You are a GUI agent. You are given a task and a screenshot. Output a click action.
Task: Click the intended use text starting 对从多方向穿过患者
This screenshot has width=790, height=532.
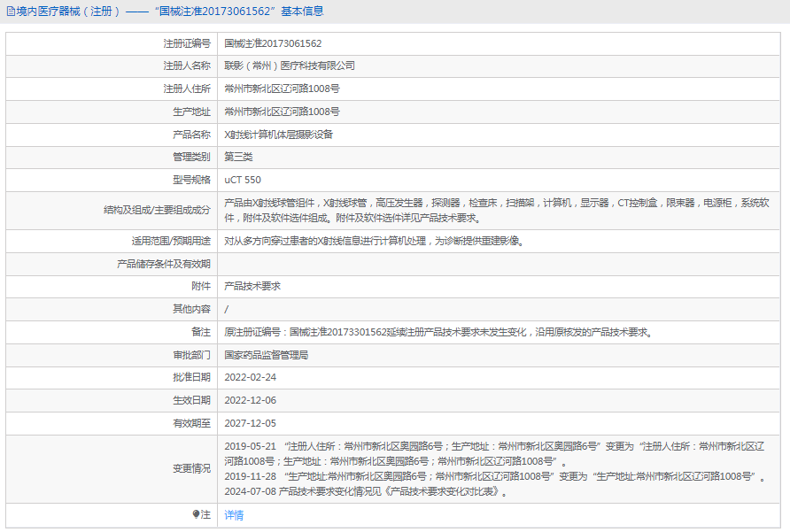point(375,242)
